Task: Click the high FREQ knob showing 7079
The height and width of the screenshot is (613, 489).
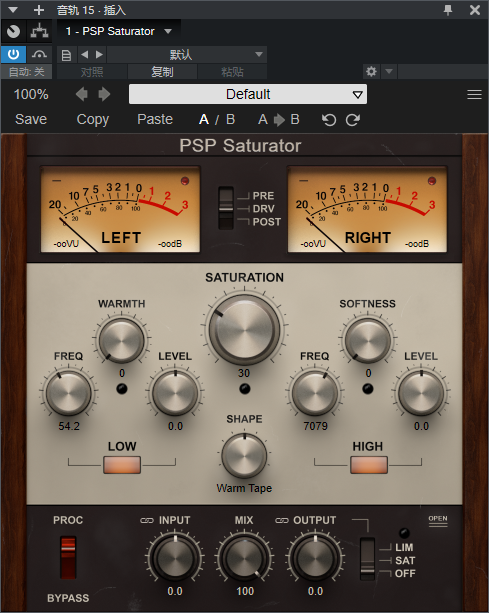Action: (x=315, y=393)
